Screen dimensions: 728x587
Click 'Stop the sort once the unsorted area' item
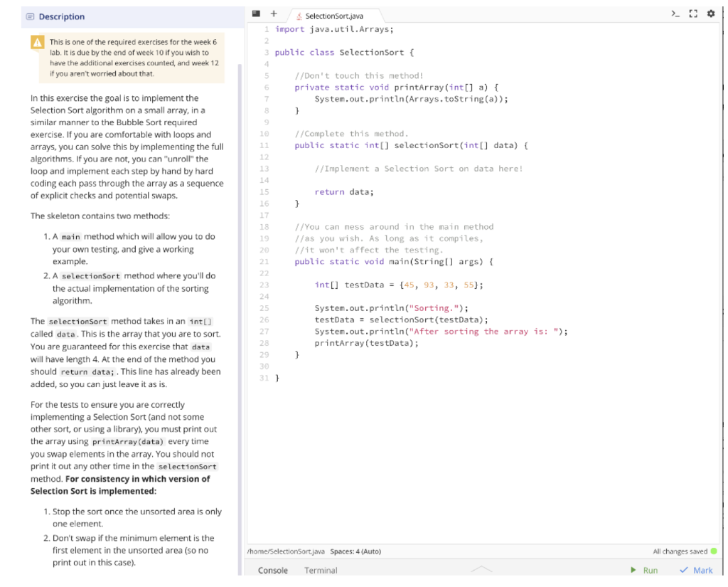click(137, 517)
